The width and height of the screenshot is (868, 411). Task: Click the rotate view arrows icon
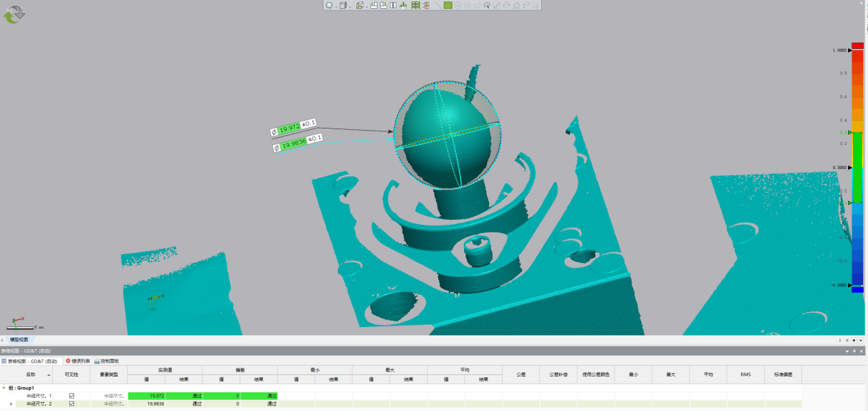(x=14, y=14)
